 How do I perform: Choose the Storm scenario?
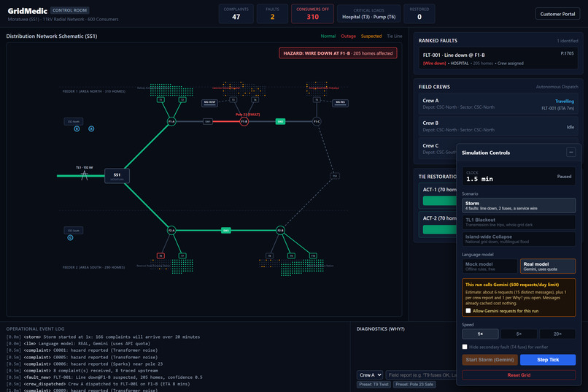[x=519, y=206]
